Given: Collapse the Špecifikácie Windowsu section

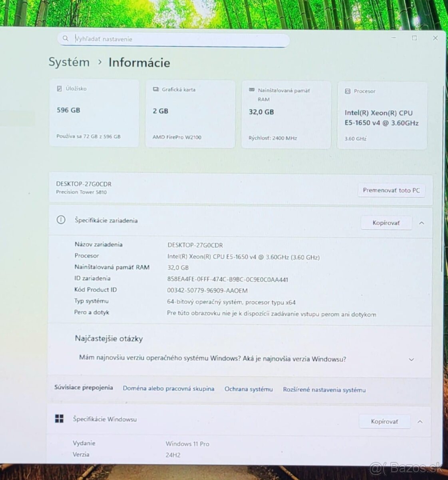Looking at the screenshot, I should (420, 422).
